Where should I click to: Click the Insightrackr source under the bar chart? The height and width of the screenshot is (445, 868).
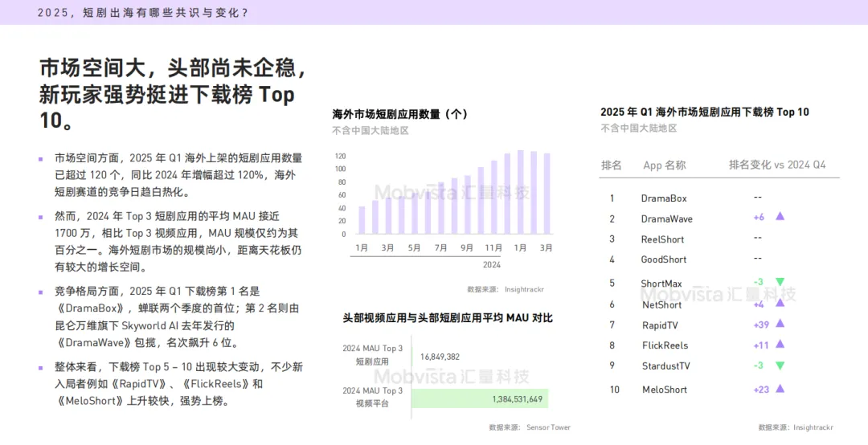(506, 289)
